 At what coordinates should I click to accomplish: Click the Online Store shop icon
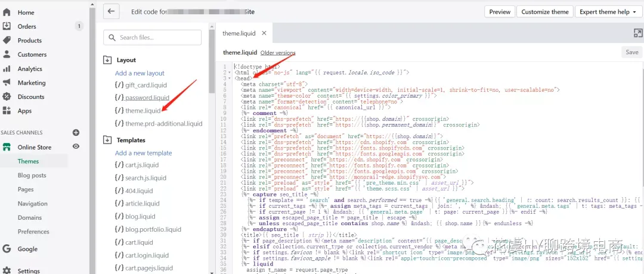[x=7, y=147]
